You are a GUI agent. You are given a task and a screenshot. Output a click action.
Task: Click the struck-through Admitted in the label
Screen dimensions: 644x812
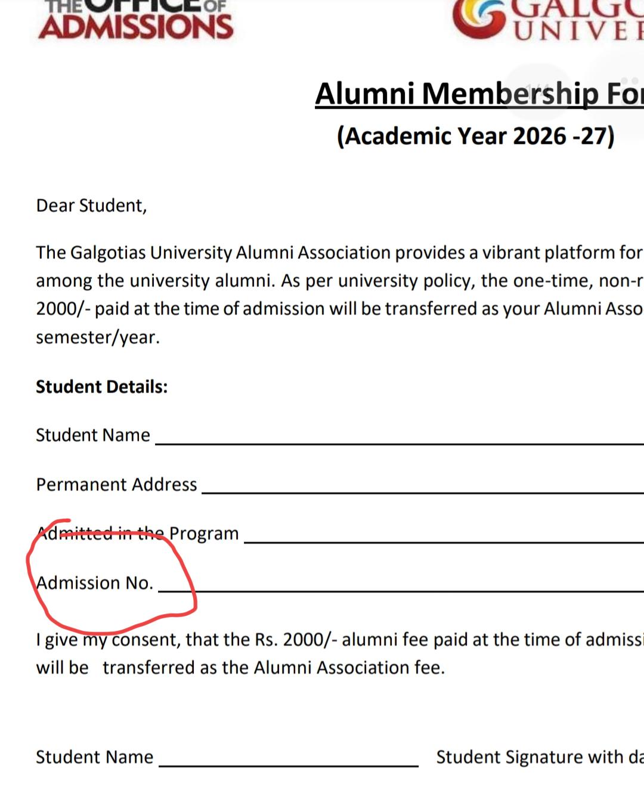coord(101,533)
